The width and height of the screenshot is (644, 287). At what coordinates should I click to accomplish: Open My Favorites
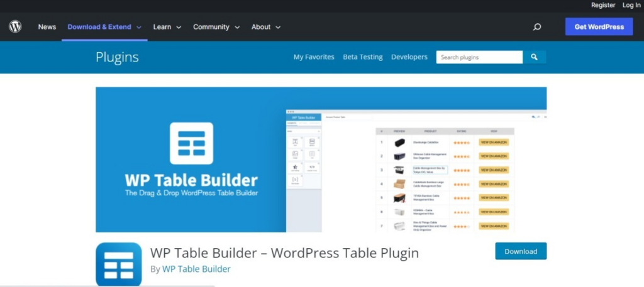314,57
